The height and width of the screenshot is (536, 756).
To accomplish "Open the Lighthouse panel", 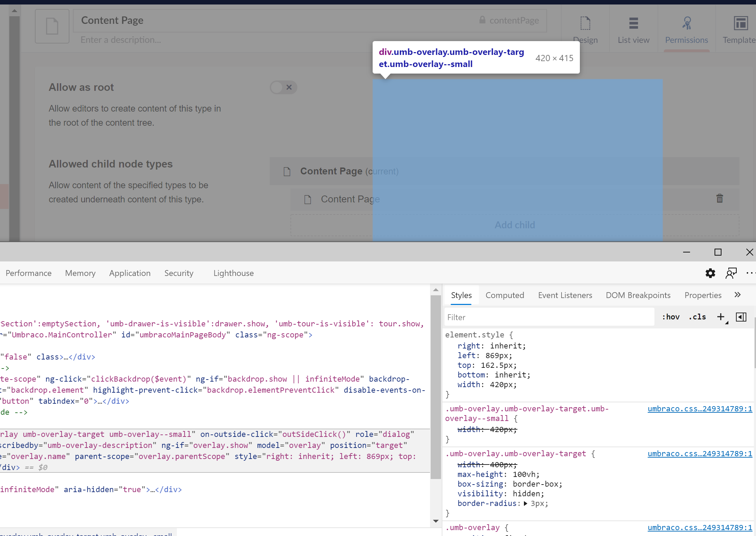I will [233, 273].
